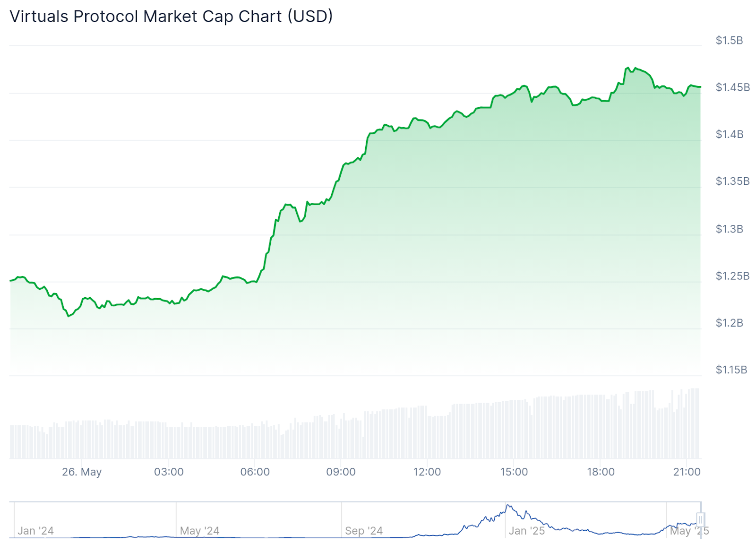Click the $1.4B y-axis label
Image resolution: width=756 pixels, height=552 pixels.
730,135
